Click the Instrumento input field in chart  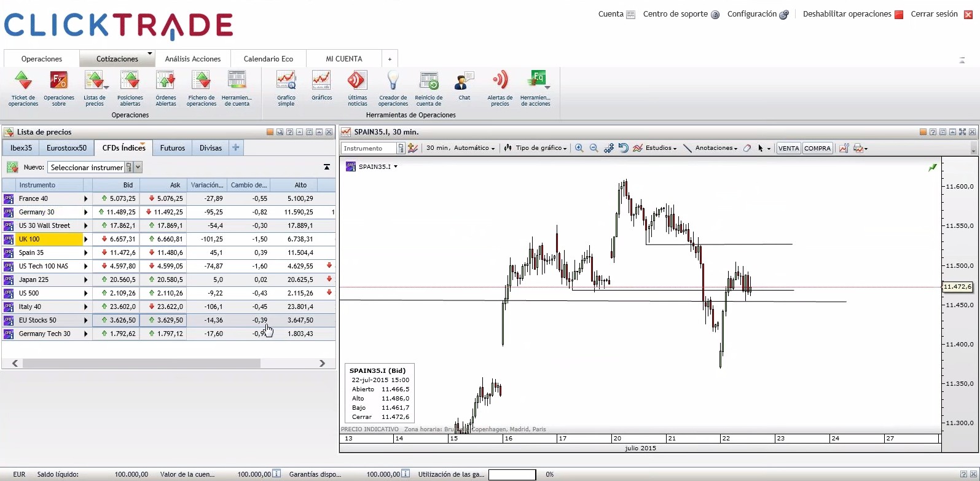370,148
